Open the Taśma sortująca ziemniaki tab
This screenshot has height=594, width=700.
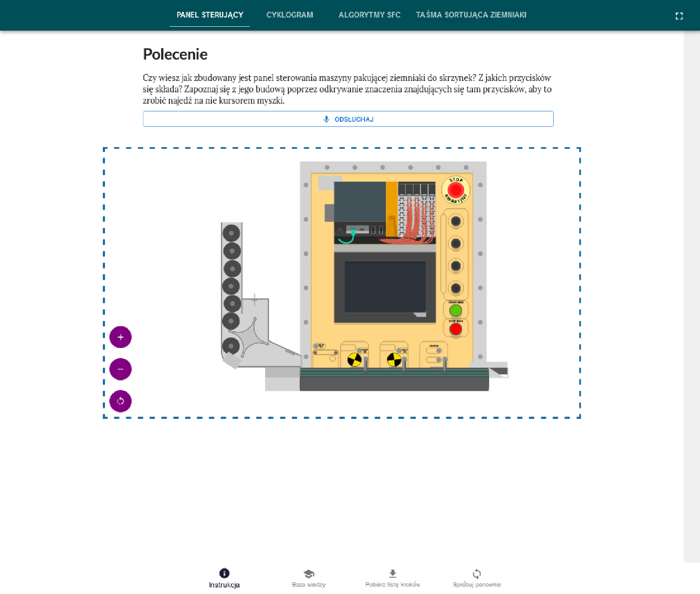[471, 15]
